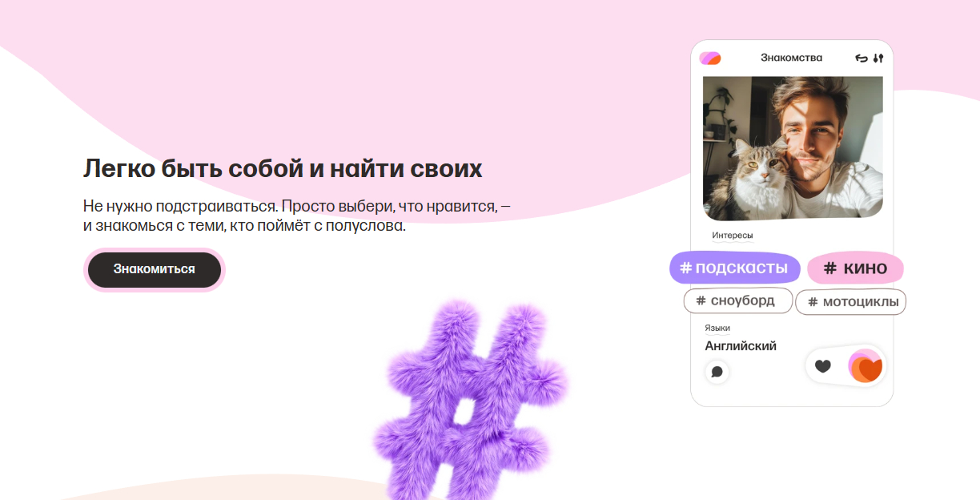The image size is (980, 500).
Task: Click the Интересы section label
Action: tap(733, 236)
